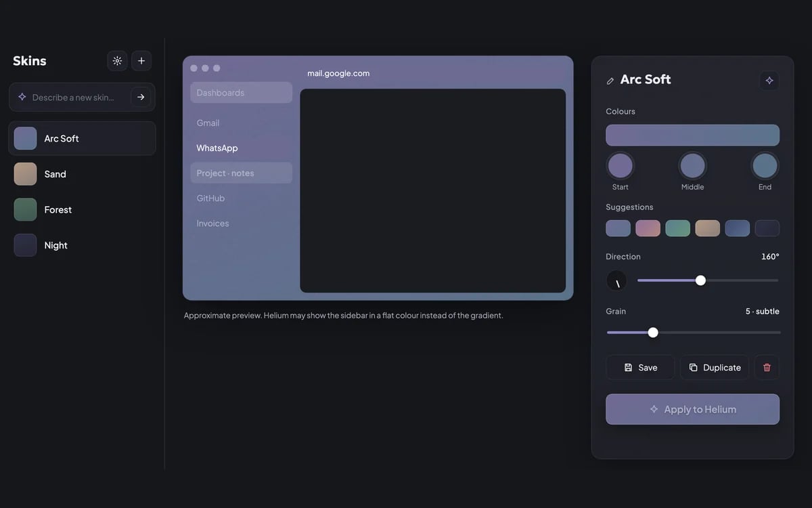
Task: Select the Sand skin
Action: coord(82,174)
